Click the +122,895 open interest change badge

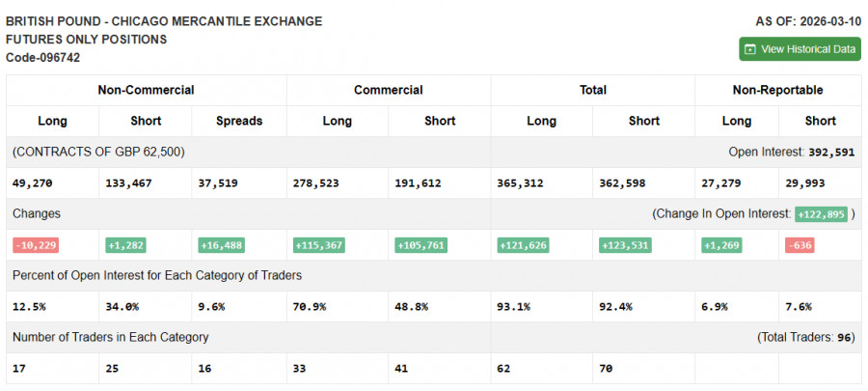point(820,214)
